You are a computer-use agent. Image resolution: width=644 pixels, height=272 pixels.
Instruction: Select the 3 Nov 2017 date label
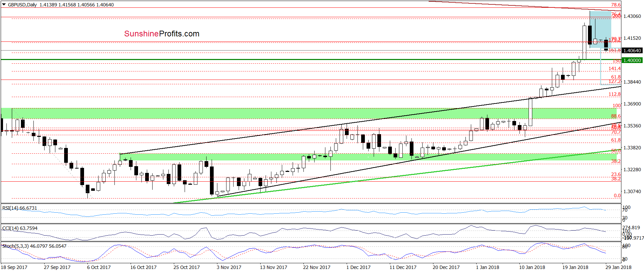(x=229, y=267)
